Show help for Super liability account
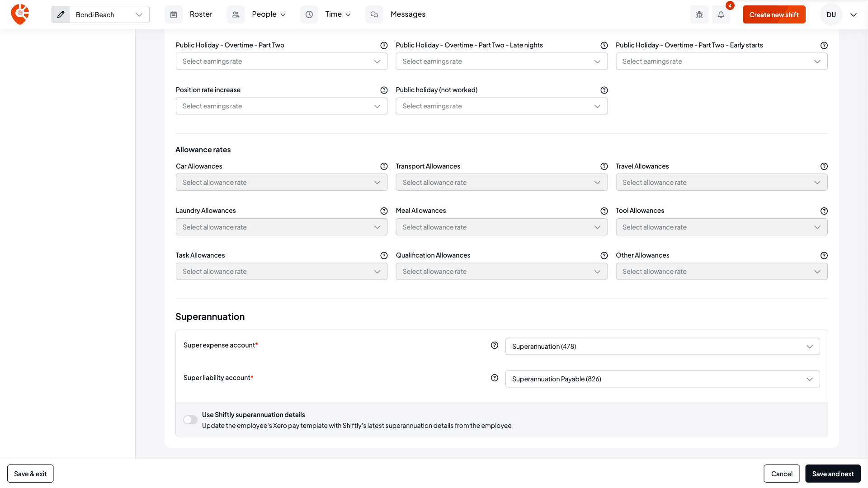This screenshot has width=868, height=488. (x=495, y=378)
